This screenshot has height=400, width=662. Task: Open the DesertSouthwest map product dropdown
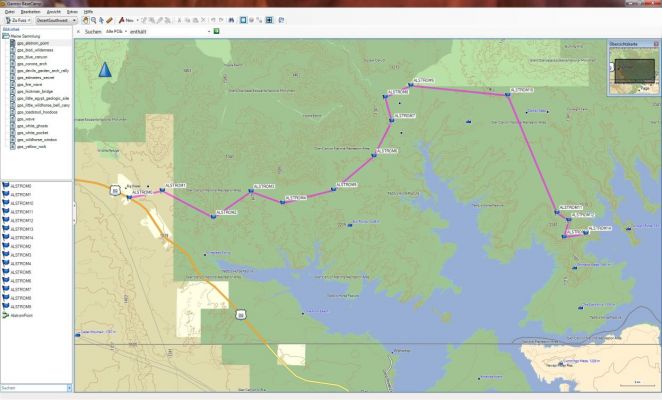pos(56,20)
